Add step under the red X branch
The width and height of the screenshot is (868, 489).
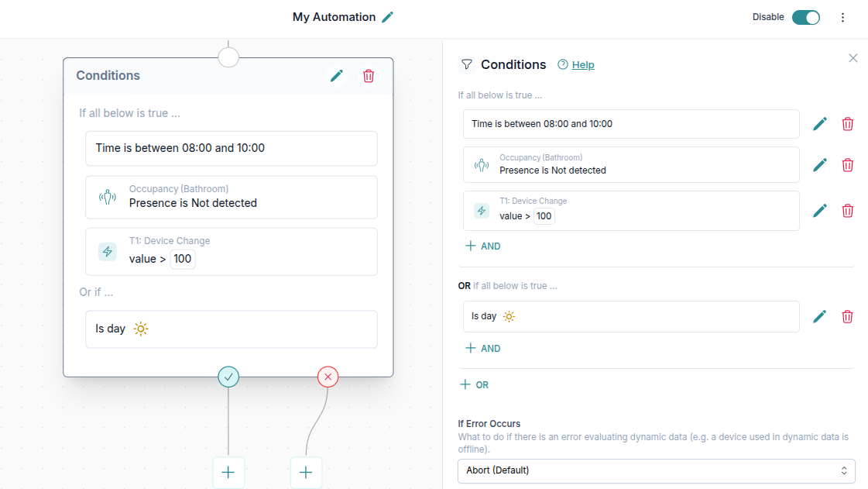(306, 473)
